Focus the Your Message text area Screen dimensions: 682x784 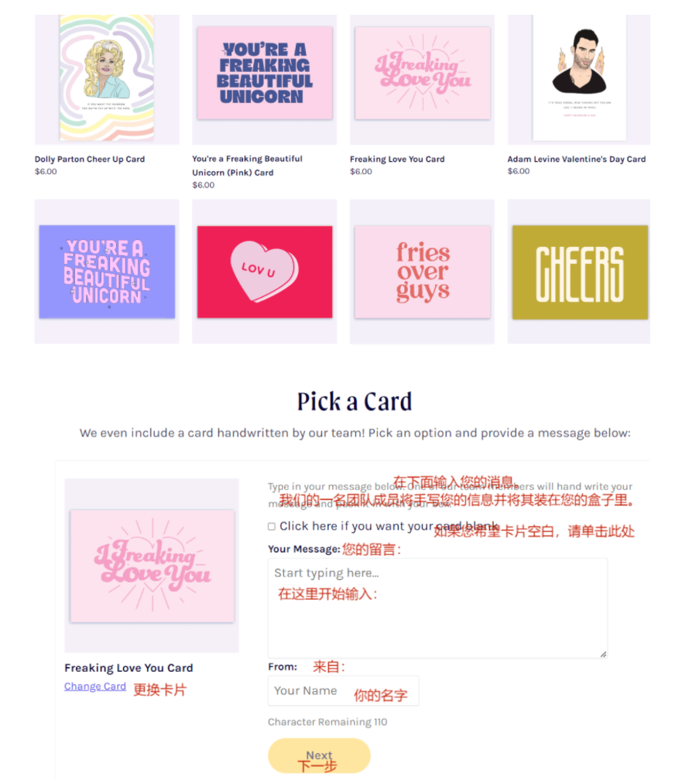tap(437, 608)
